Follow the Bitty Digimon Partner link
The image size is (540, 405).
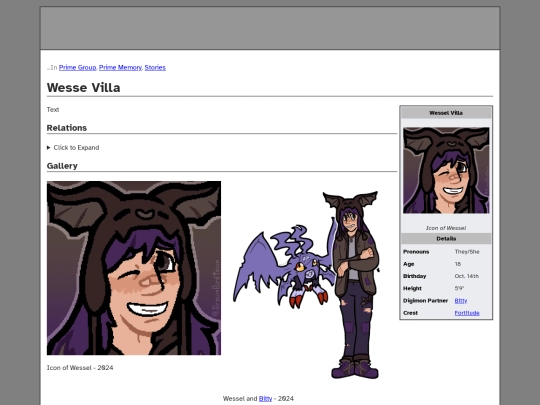(460, 301)
